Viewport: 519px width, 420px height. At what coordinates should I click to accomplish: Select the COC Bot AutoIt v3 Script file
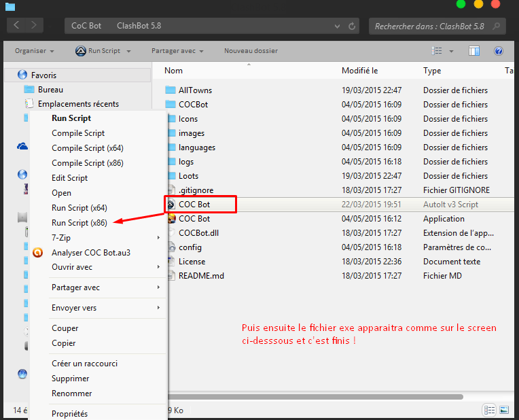pyautogui.click(x=194, y=204)
